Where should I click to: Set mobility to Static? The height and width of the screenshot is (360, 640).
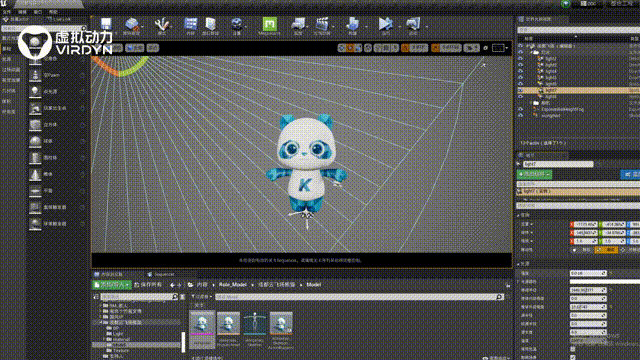click(x=582, y=250)
